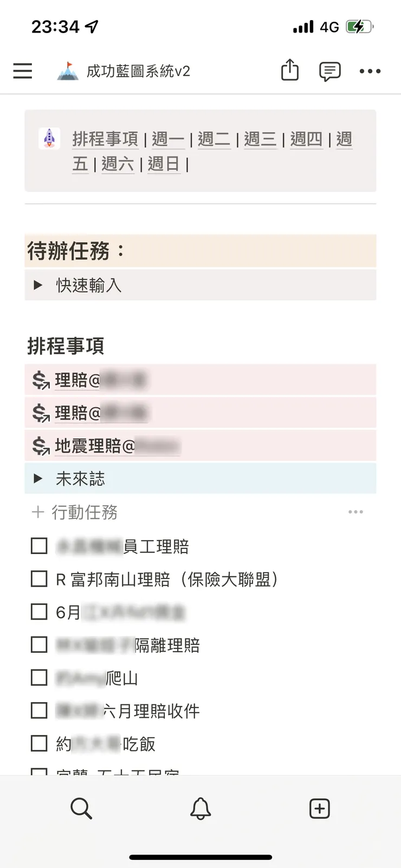Screen dimensions: 401x868
Task: Tap the rocket callout icon
Action: [49, 139]
